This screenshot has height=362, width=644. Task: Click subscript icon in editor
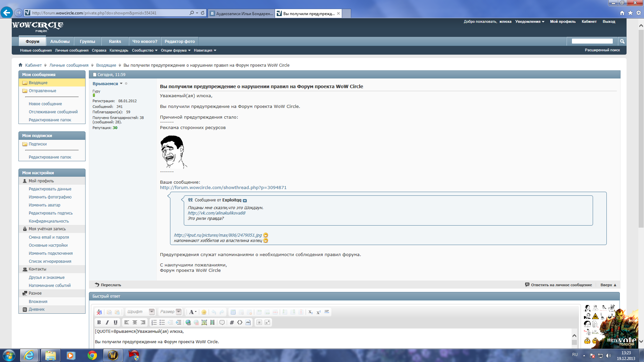point(310,312)
